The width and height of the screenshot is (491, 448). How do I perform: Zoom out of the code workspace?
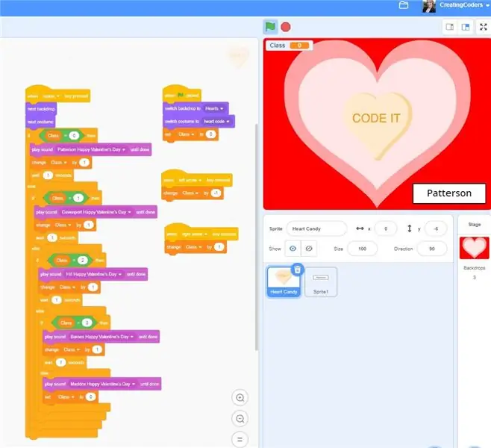(x=240, y=419)
